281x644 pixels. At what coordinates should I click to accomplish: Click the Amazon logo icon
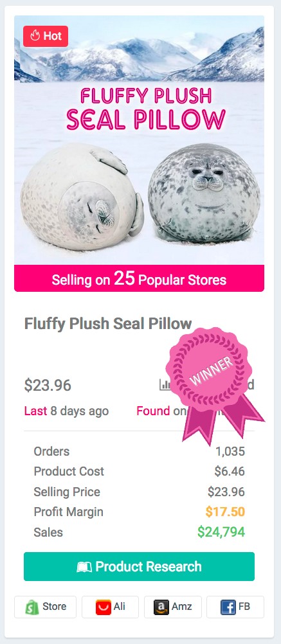(161, 607)
